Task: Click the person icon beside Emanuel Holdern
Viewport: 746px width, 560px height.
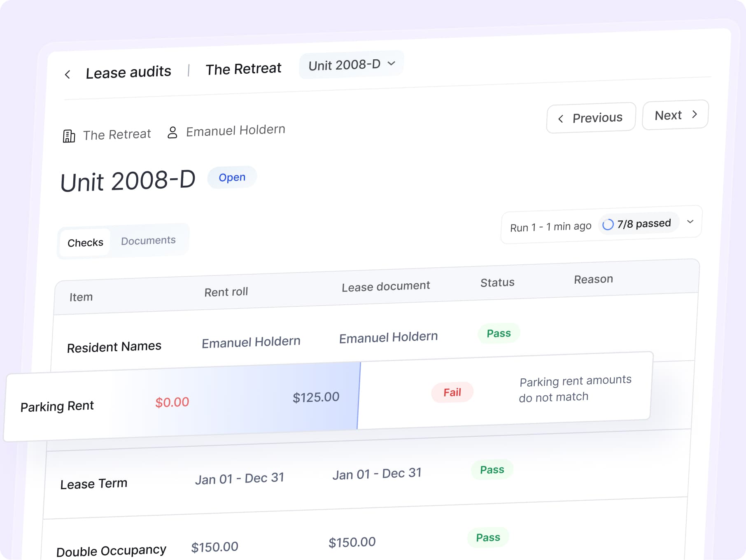Action: pos(172,132)
